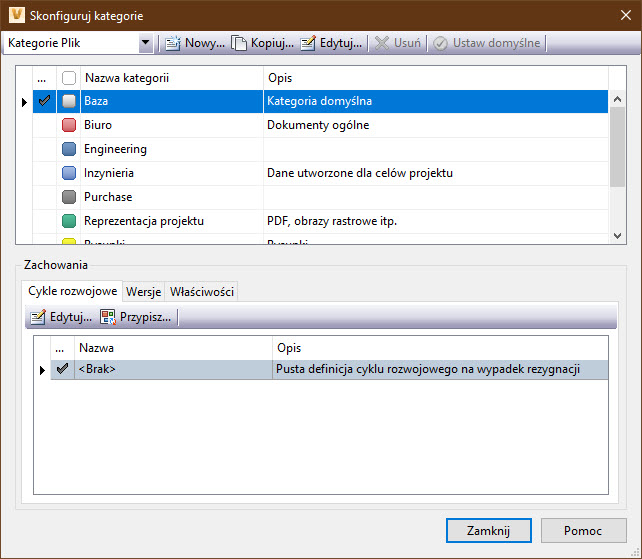The height and width of the screenshot is (559, 642).
Task: Click the top Edytuj category toolbar icon
Action: [x=308, y=44]
